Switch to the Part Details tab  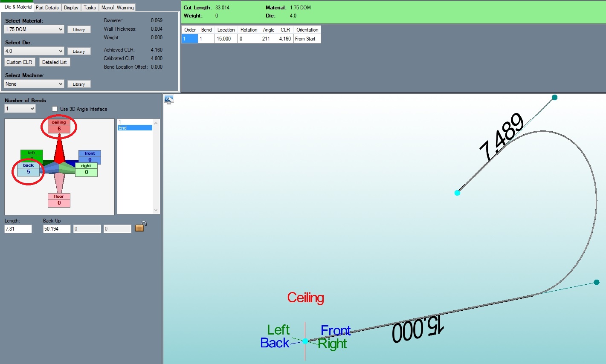click(47, 8)
